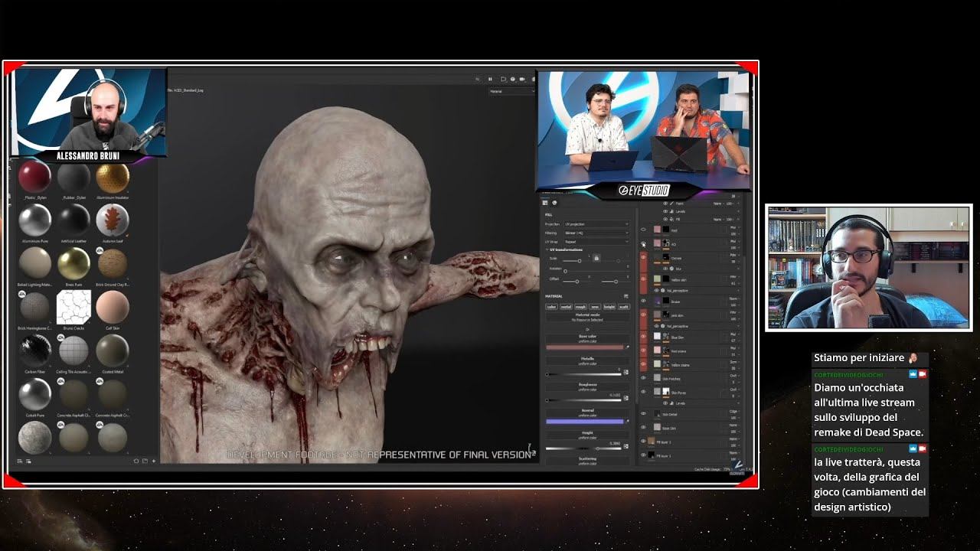
Task: Pick the Aluminium Insulator gold material
Action: 113,177
